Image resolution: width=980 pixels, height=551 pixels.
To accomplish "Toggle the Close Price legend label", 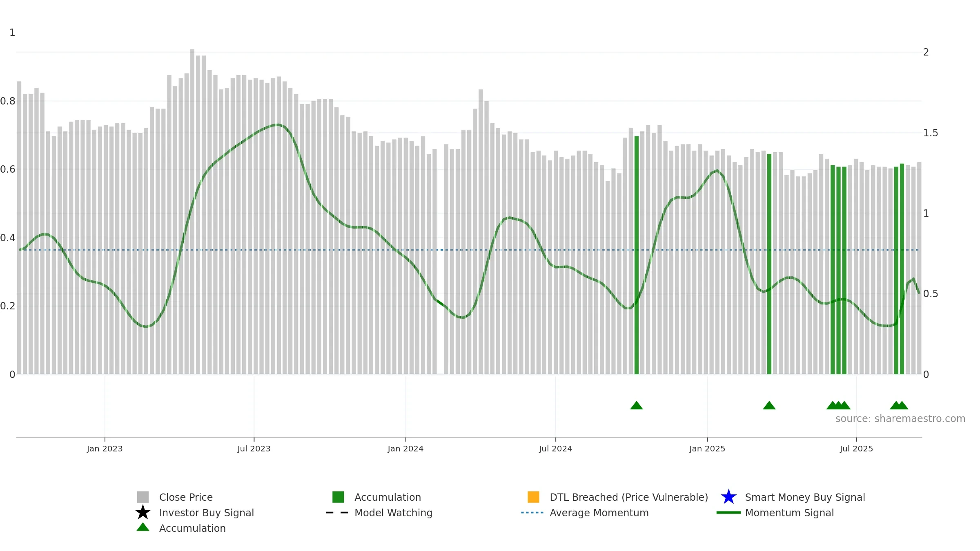I will (186, 498).
